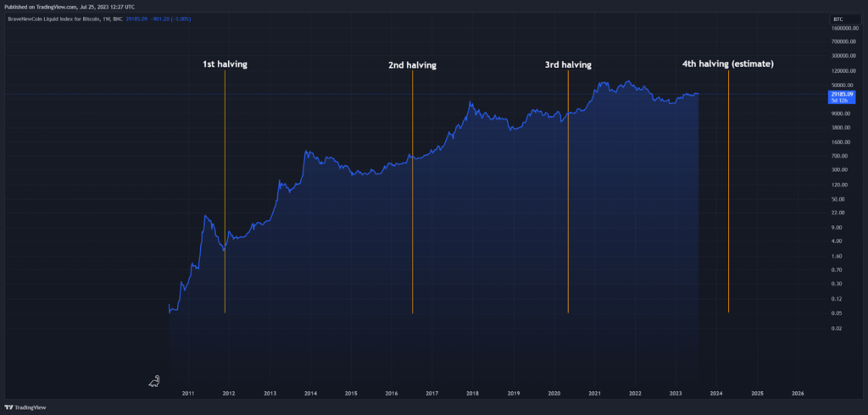This screenshot has width=868, height=415.
Task: Click the 2014 year on time axis
Action: pyautogui.click(x=310, y=394)
